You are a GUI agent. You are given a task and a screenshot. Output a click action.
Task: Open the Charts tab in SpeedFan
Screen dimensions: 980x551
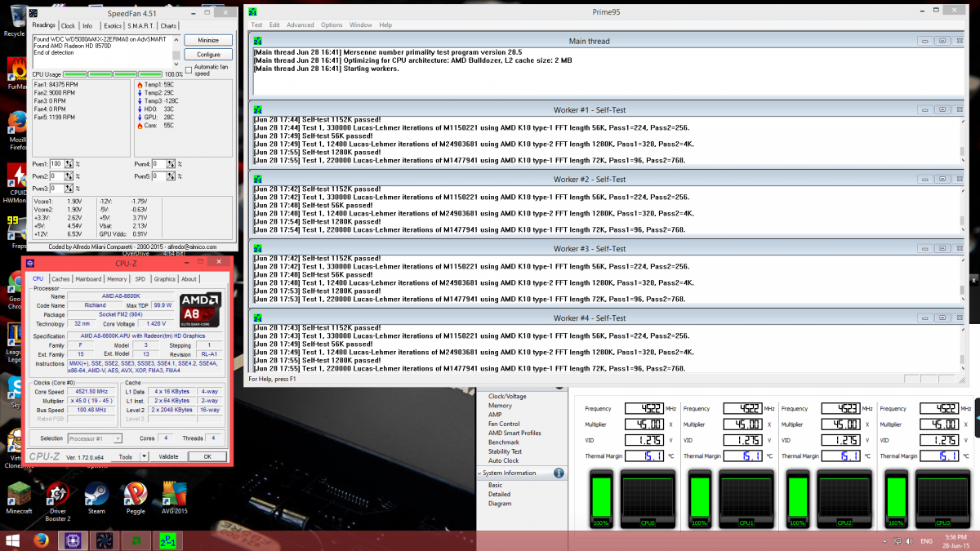click(168, 26)
